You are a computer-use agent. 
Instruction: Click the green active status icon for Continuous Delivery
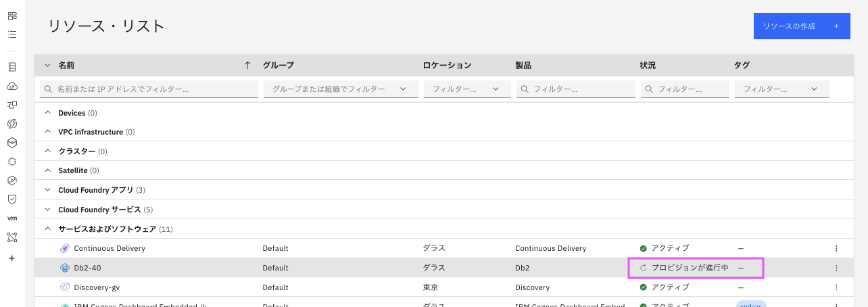[644, 248]
